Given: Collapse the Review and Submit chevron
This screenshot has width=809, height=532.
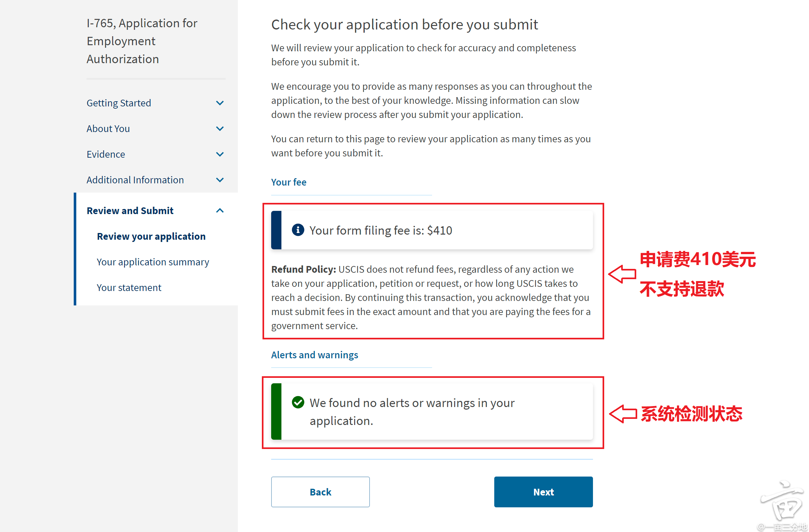Looking at the screenshot, I should point(220,211).
